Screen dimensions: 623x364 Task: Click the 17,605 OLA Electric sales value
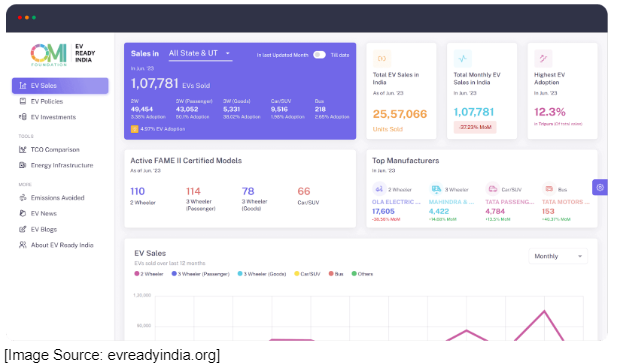(383, 211)
